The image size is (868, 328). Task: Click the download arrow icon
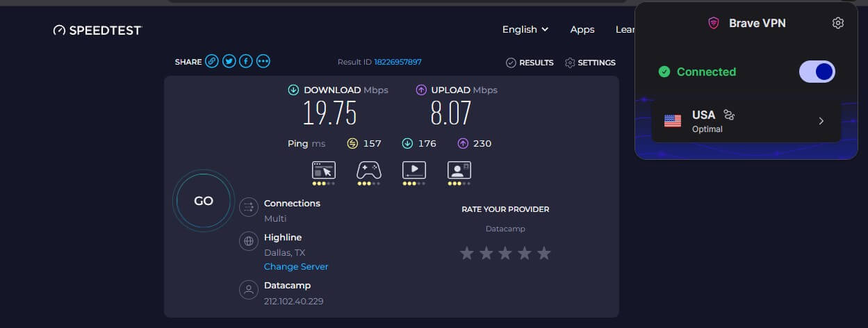(293, 90)
